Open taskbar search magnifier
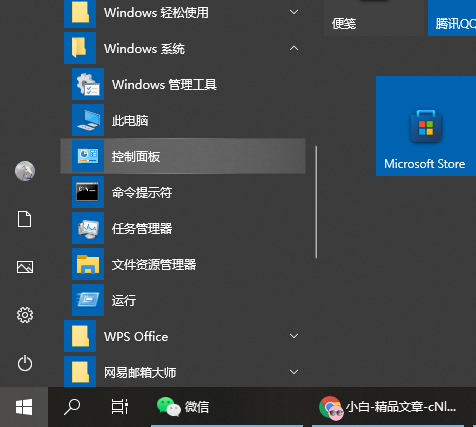Viewport: 476px width, 427px height. click(x=72, y=407)
